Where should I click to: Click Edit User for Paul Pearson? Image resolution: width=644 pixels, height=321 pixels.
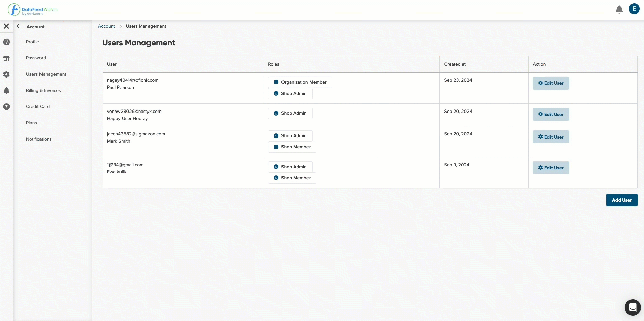(551, 83)
